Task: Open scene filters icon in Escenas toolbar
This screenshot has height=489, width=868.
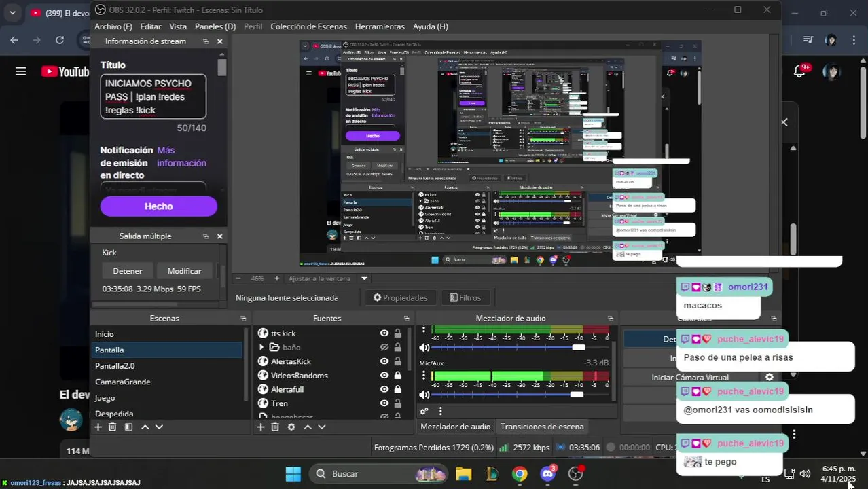Action: (128, 427)
